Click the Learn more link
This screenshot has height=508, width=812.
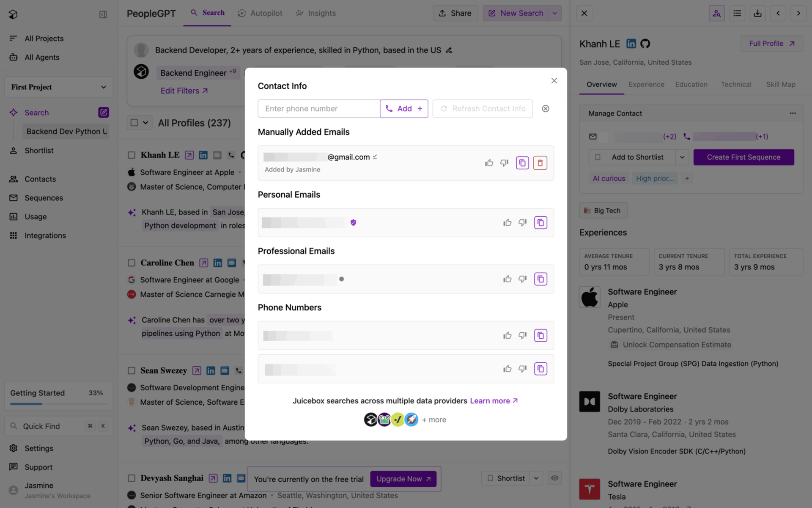(494, 401)
